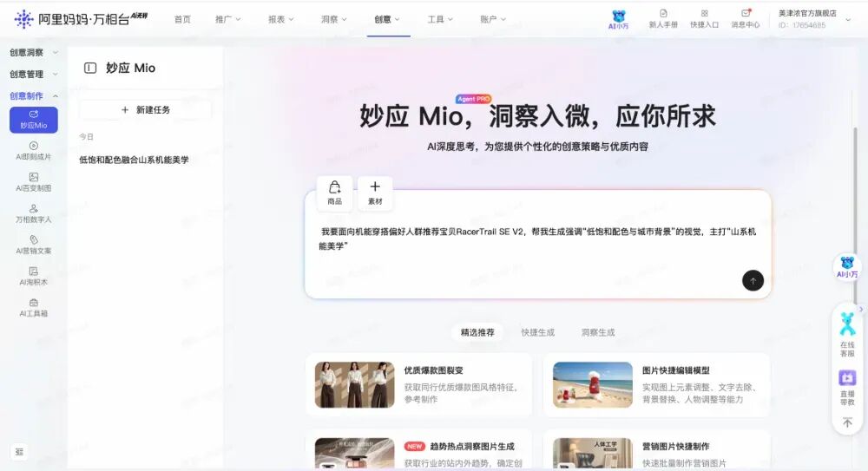Viewport: 868px width, 471px height.
Task: Open the 低饱和配色融合山系机能美学 task history item
Action: tap(134, 160)
